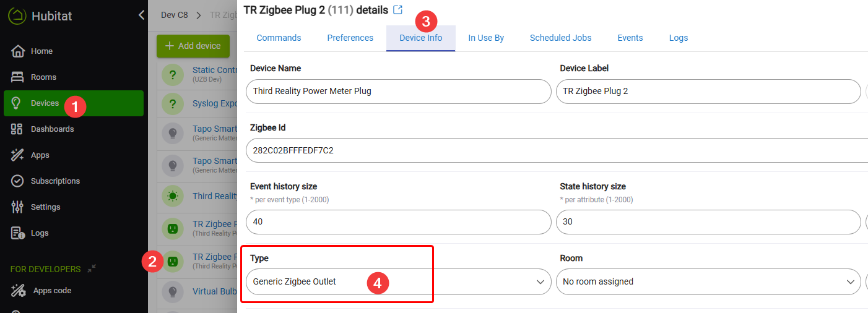Collapse the sidebar with the chevron arrow
This screenshot has width=868, height=313.
(x=141, y=15)
